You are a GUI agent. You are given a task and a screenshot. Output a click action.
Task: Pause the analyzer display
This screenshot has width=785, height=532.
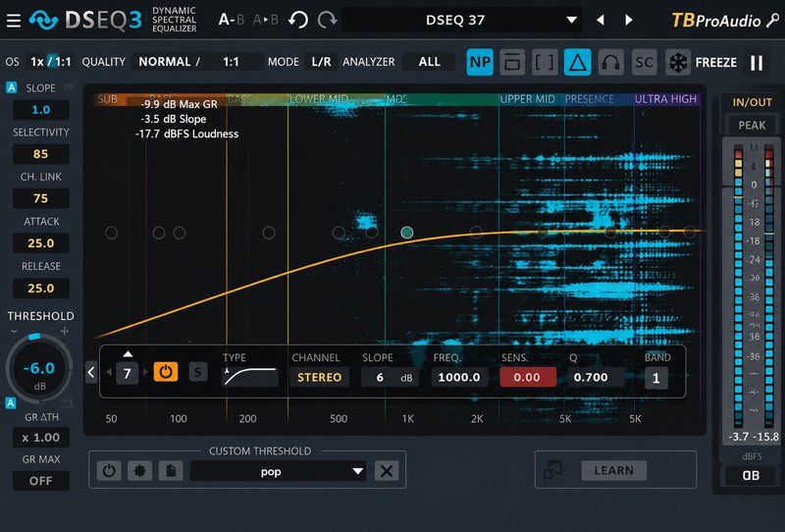[757, 63]
